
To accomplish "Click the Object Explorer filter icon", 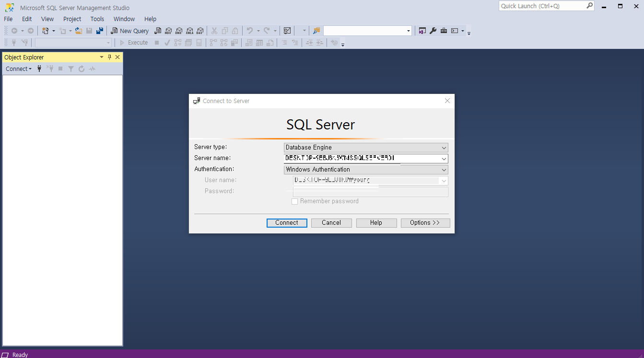I will pyautogui.click(x=71, y=69).
